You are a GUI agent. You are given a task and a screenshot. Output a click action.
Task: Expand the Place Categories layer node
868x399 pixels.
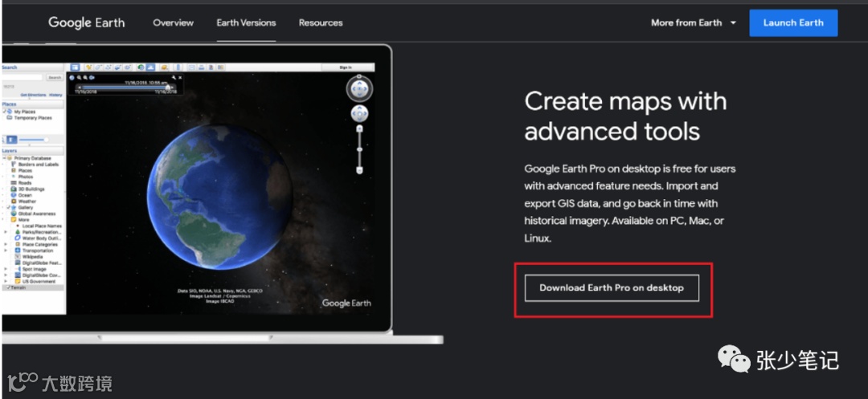point(6,244)
